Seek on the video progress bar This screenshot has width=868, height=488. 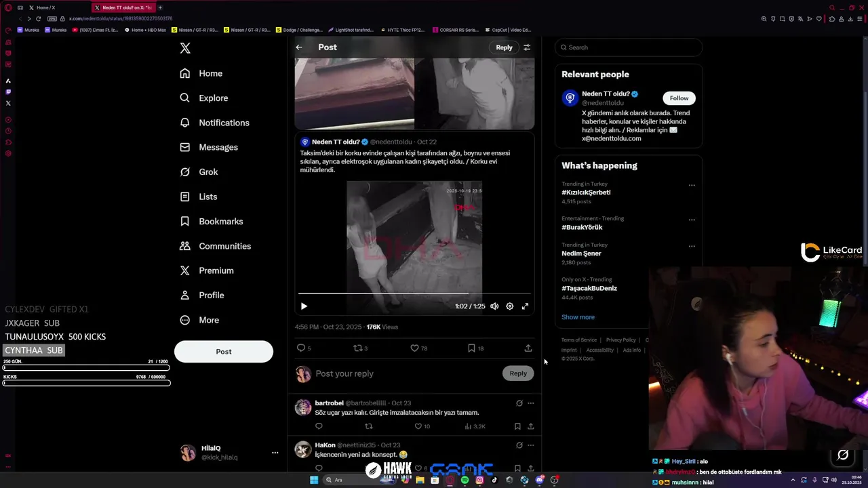tap(414, 294)
